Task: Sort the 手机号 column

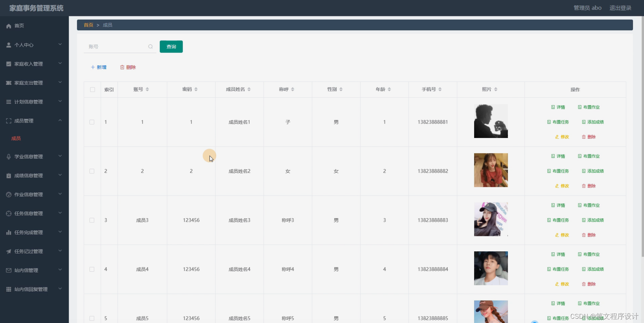Action: 440,89
